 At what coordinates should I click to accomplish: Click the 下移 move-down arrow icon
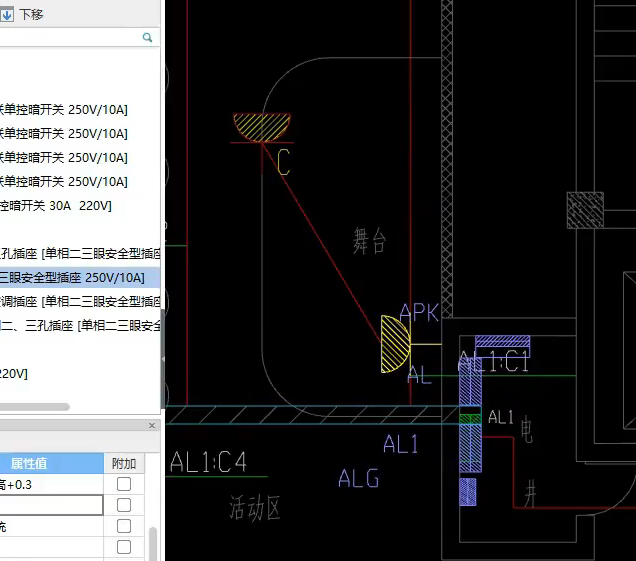click(6, 14)
